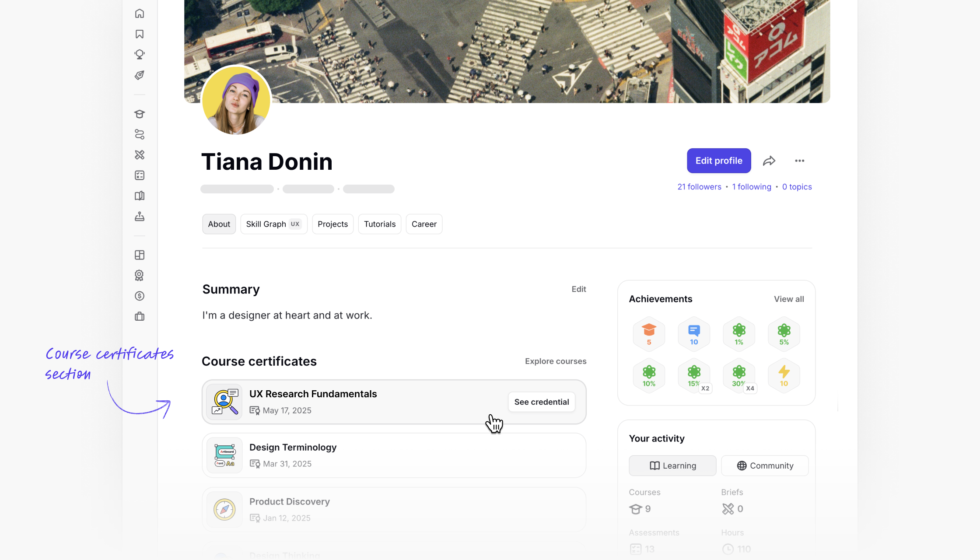980x560 pixels.
Task: Click View all in Achievements
Action: coord(789,299)
